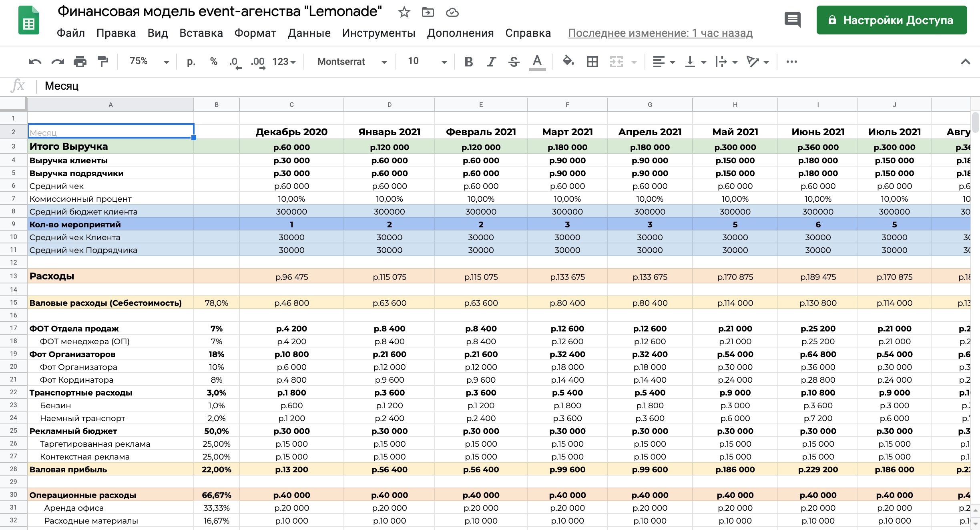Image resolution: width=980 pixels, height=530 pixels.
Task: Toggle italic formatting
Action: (491, 62)
